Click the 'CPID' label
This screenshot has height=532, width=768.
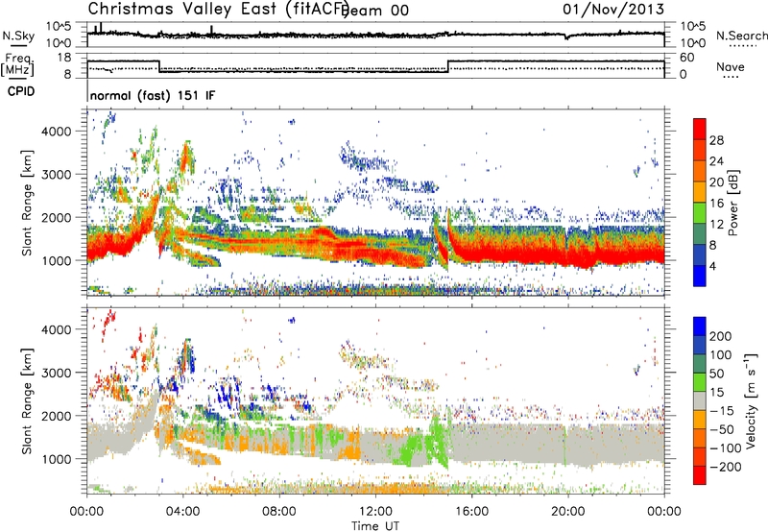coord(21,91)
